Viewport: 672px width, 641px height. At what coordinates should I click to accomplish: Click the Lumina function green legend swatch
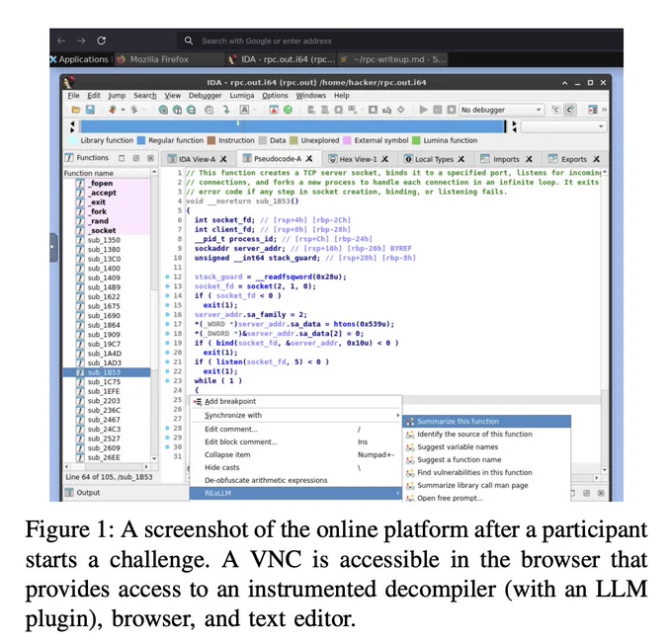tap(416, 140)
